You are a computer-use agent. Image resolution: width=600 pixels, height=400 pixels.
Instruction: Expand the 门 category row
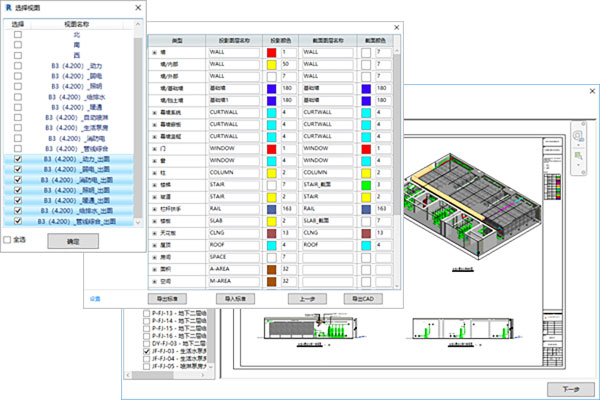(x=154, y=149)
